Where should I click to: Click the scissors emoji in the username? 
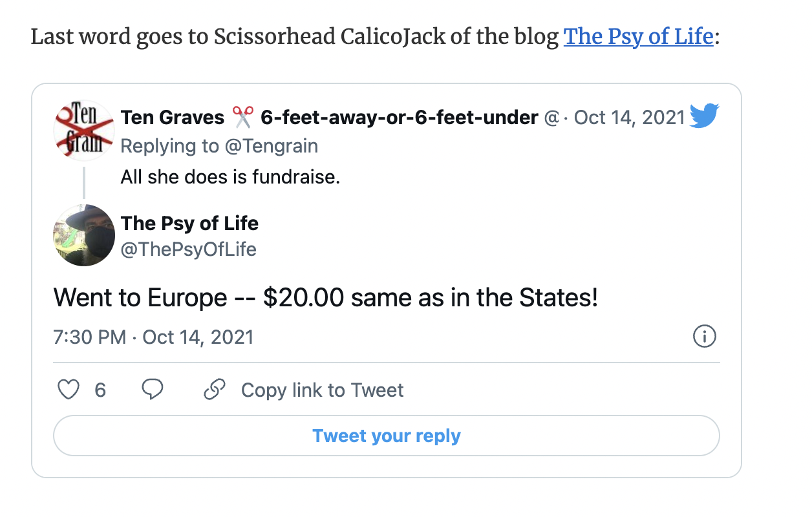(x=242, y=117)
